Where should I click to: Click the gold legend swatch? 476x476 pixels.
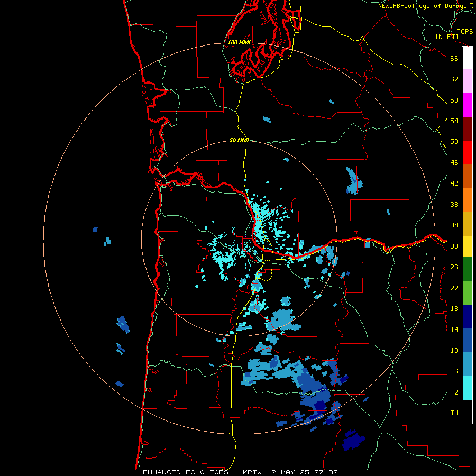[467, 224]
